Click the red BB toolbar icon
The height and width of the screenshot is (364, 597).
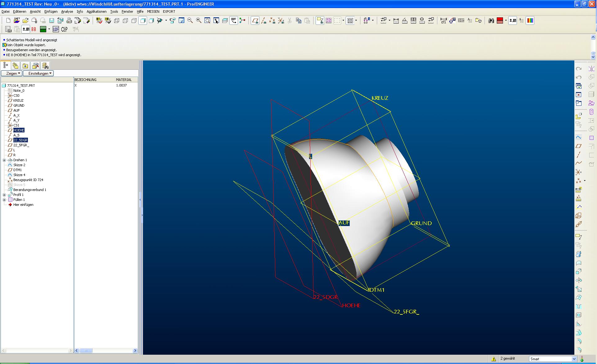pyautogui.click(x=34, y=29)
